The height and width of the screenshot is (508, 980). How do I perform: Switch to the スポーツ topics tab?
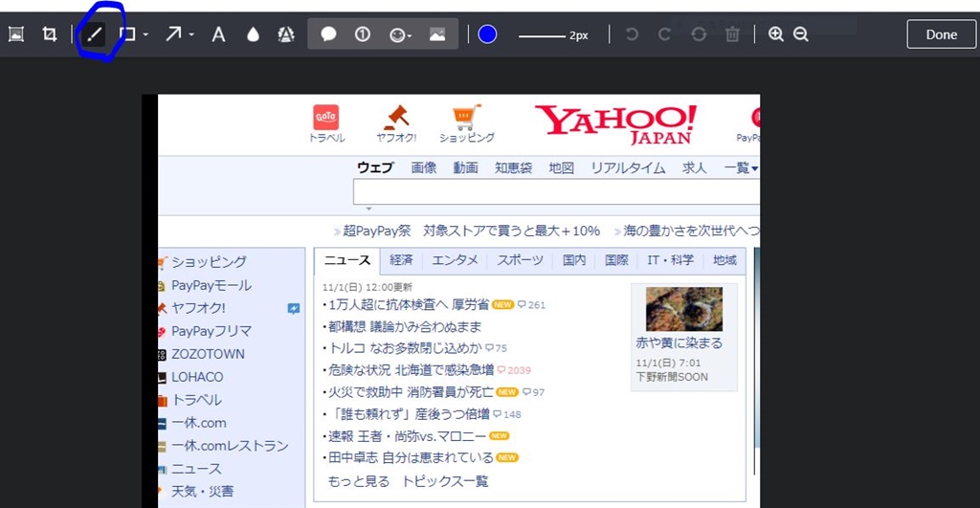(x=520, y=260)
